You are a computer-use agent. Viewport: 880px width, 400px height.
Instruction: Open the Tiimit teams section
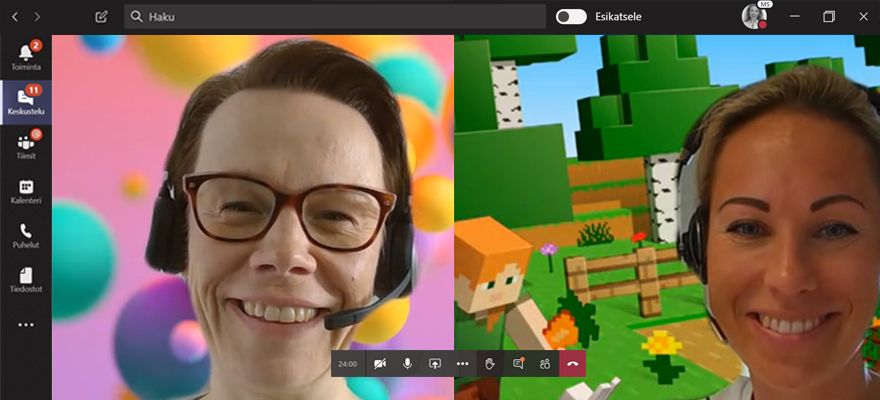(26, 146)
